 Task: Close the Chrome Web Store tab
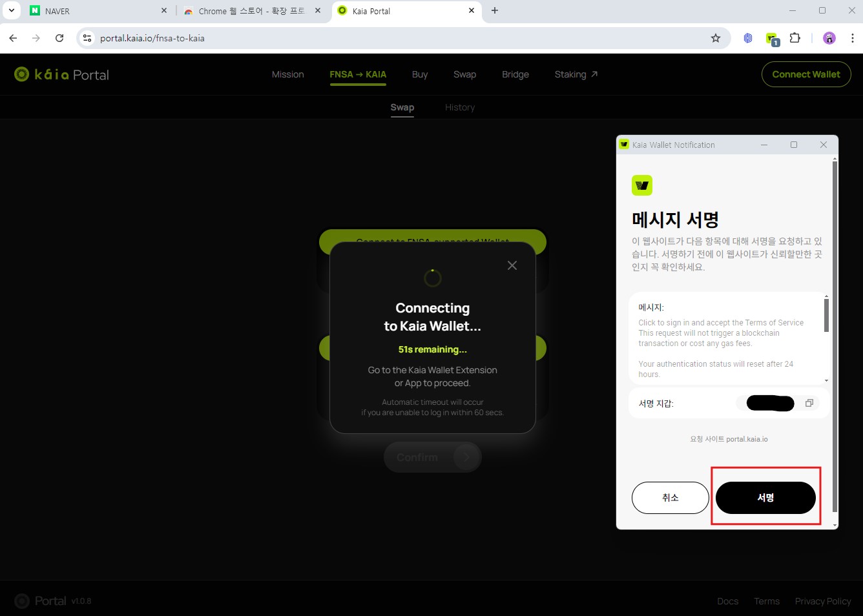click(318, 10)
